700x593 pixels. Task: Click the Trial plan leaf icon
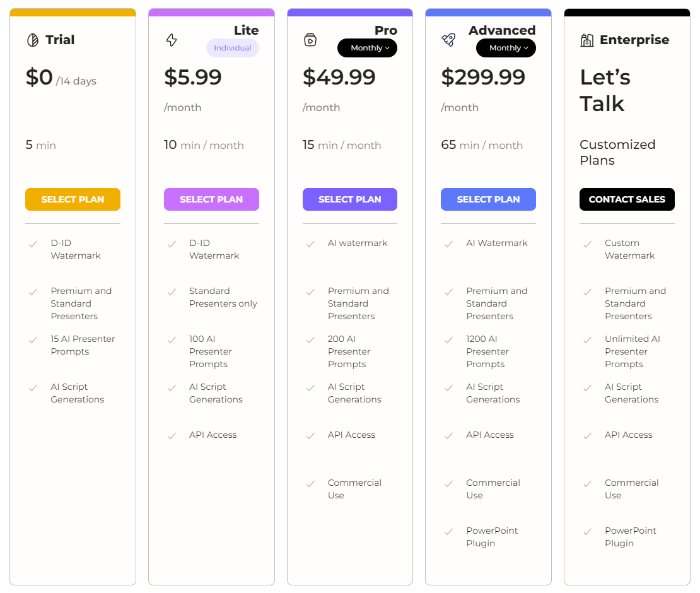pyautogui.click(x=33, y=40)
